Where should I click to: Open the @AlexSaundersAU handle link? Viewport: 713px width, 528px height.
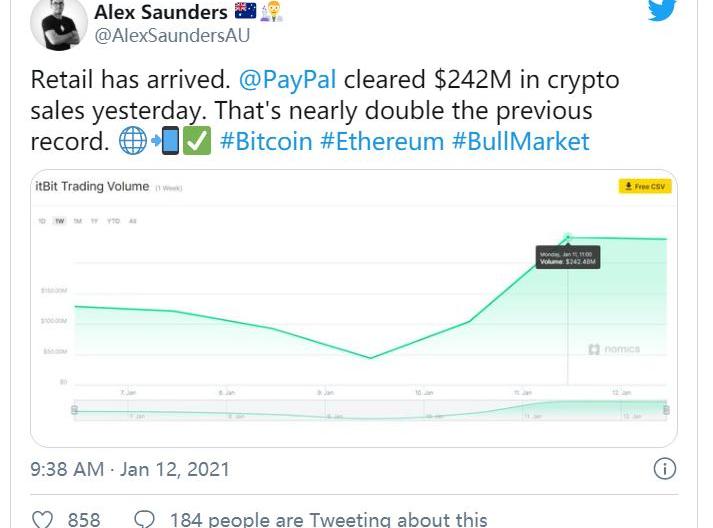pos(171,36)
